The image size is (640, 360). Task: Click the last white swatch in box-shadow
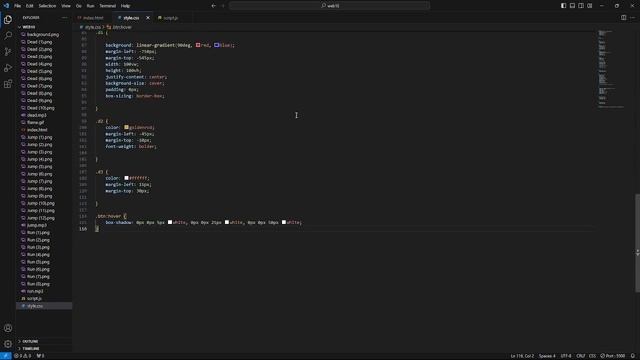click(284, 222)
